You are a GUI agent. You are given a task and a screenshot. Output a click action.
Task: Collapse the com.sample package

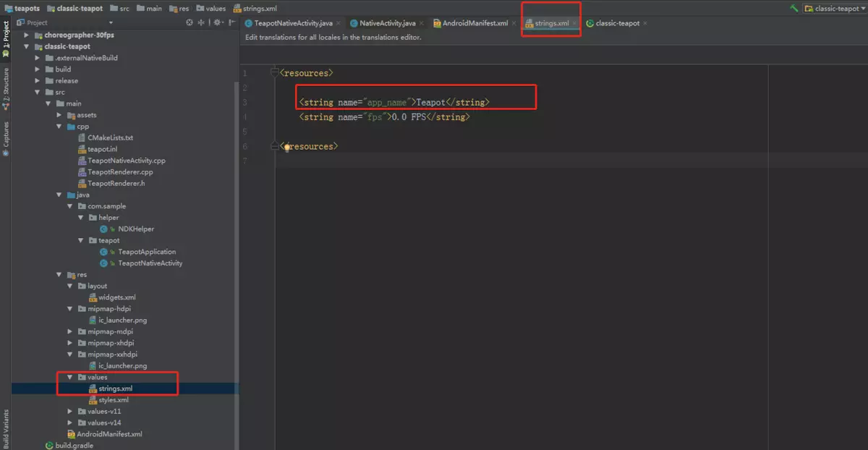click(x=70, y=206)
